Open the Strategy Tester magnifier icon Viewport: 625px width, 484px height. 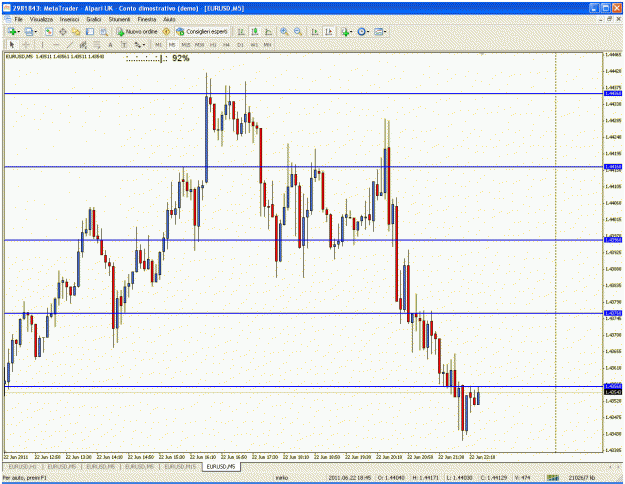(x=104, y=31)
